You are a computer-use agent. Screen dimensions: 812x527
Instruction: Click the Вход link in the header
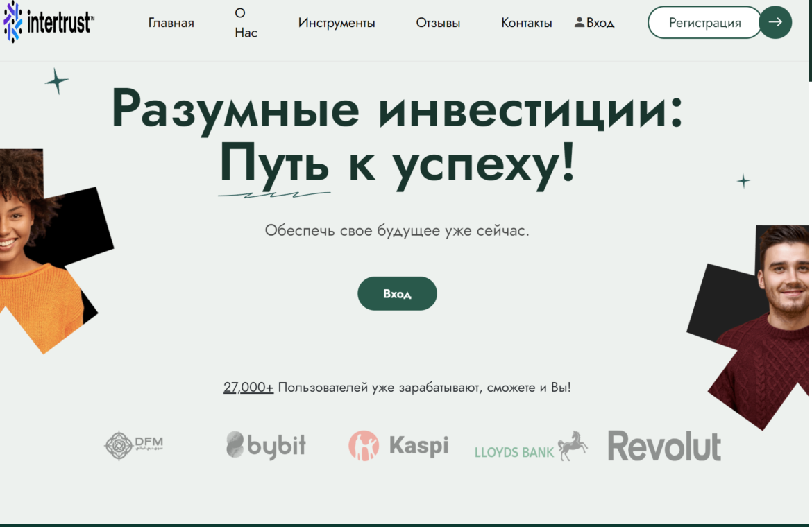point(600,23)
